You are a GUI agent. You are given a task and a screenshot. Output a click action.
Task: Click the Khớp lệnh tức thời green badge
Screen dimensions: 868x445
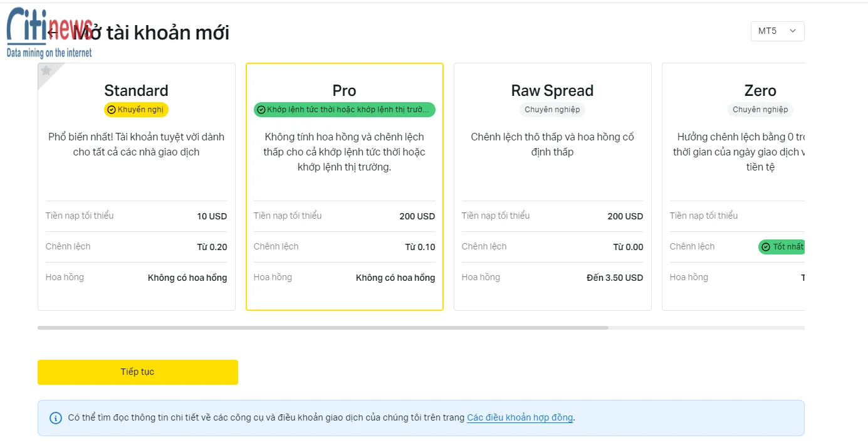(345, 110)
